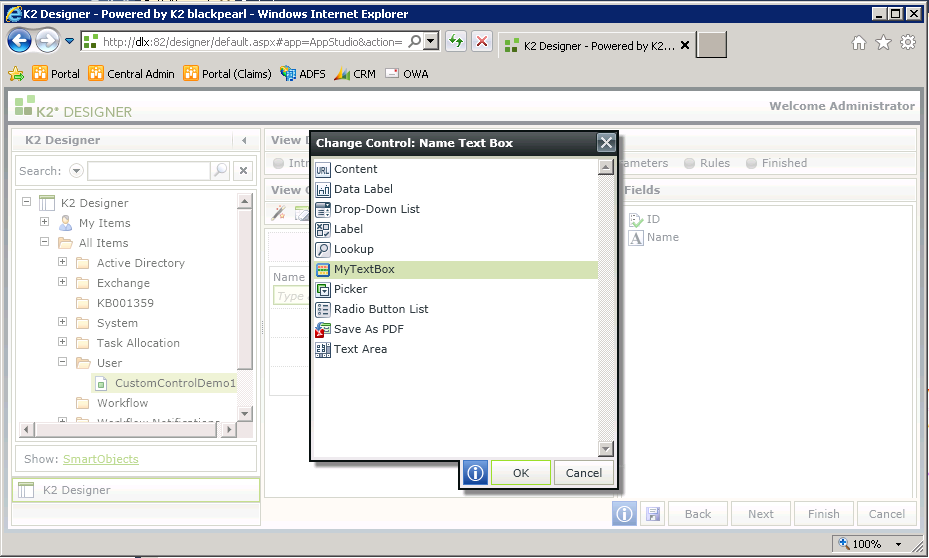The height and width of the screenshot is (558, 929).
Task: Open the Search filter dropdown arrow
Action: tap(76, 171)
